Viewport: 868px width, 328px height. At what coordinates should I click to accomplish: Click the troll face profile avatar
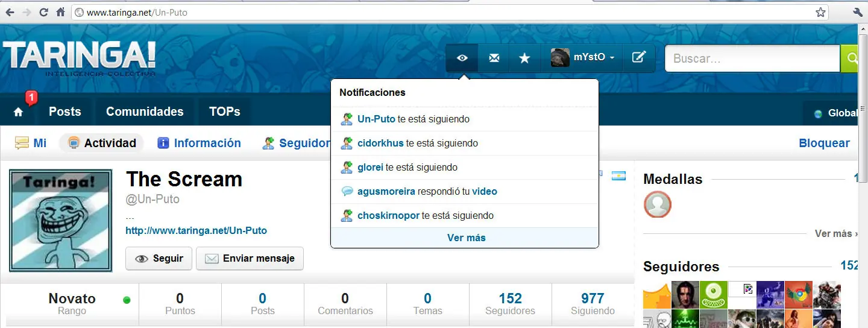coord(60,221)
